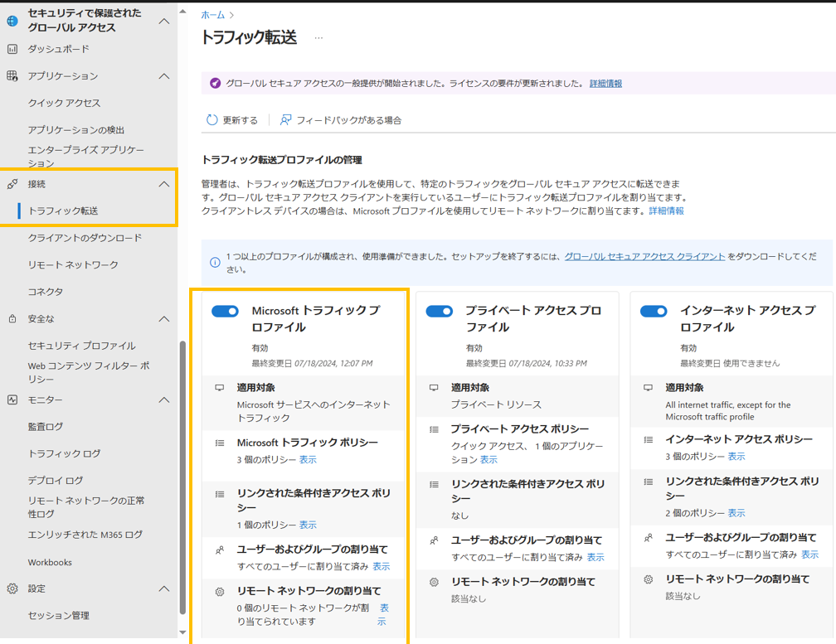The width and height of the screenshot is (836, 644).
Task: Click list icon beside プライベート アクセス ポリシー
Action: point(434,429)
